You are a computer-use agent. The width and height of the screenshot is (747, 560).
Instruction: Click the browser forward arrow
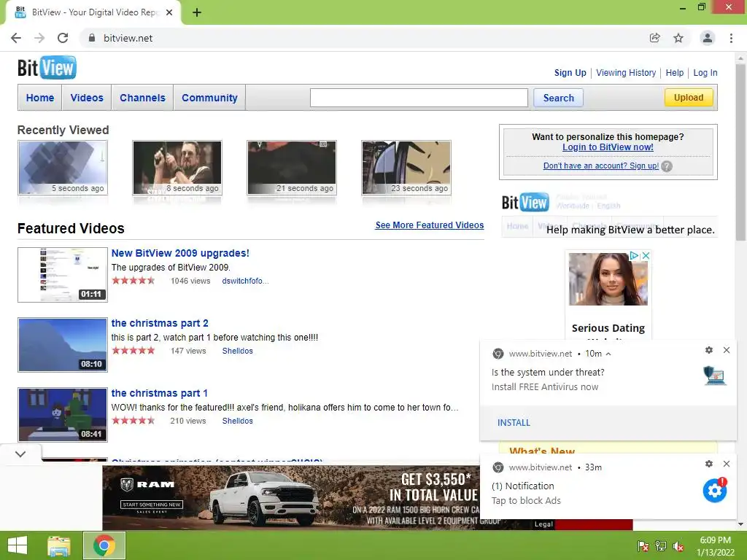coord(39,38)
